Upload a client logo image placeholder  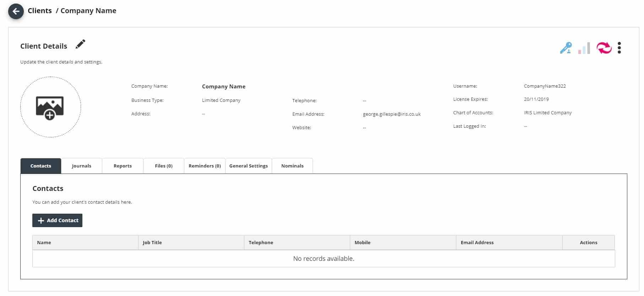pos(50,107)
